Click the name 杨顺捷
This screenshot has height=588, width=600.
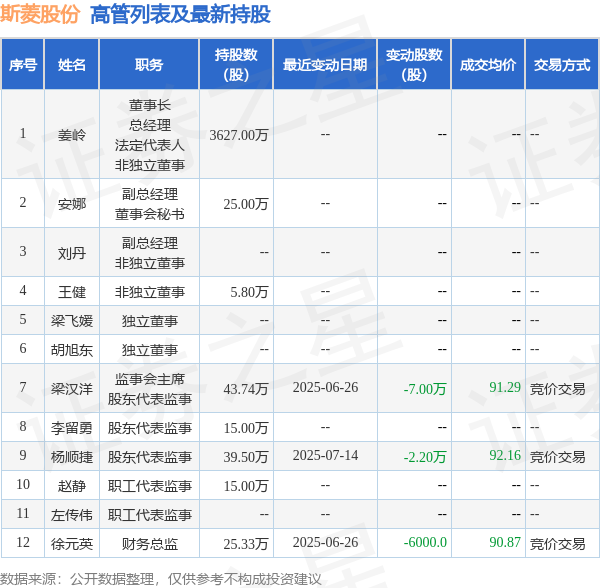[x=72, y=457]
